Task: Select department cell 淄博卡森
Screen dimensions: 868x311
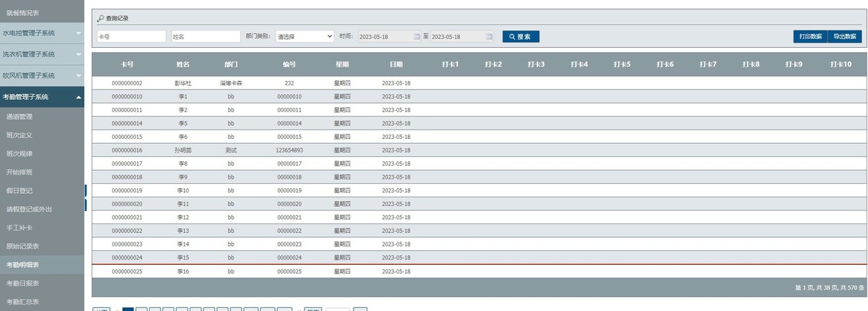Action: pyautogui.click(x=231, y=83)
